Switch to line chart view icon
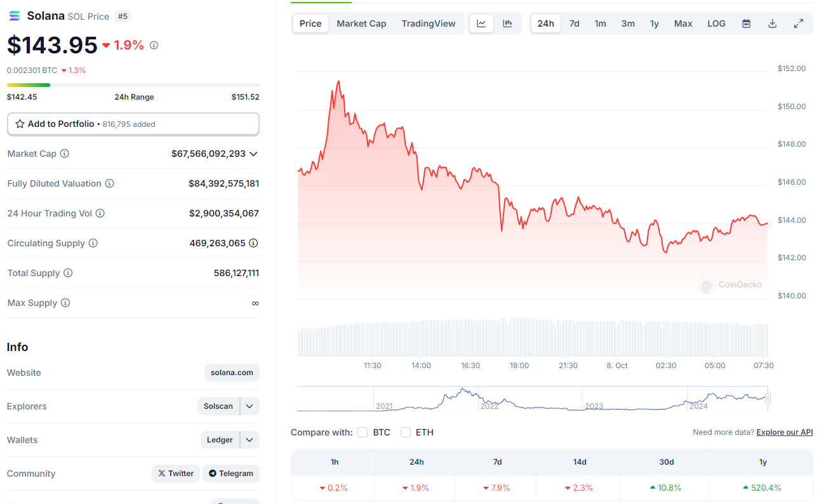819x504 pixels. 482,23
